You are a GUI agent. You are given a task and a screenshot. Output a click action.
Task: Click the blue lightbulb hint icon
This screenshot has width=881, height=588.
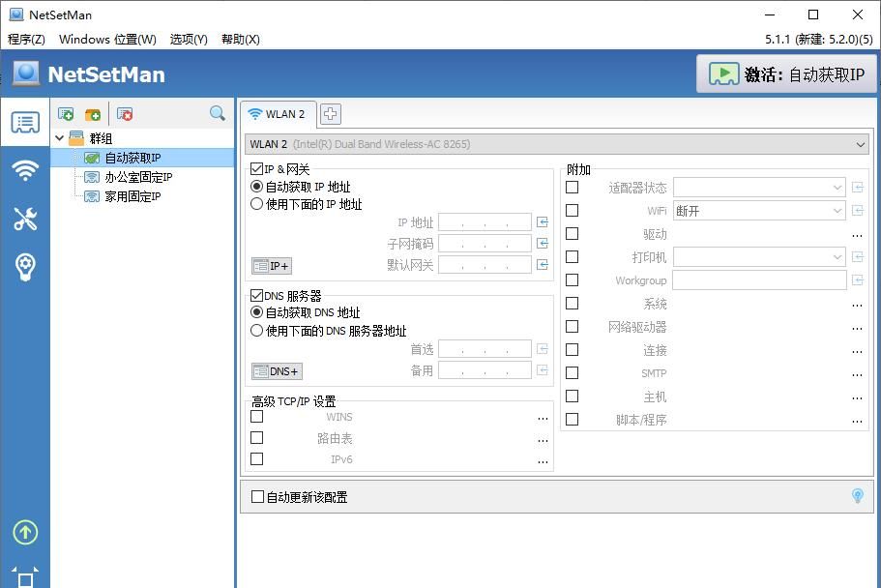click(858, 495)
